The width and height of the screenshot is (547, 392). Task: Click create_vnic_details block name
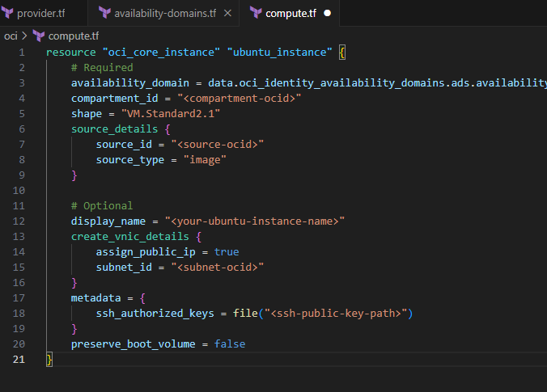pyautogui.click(x=130, y=237)
